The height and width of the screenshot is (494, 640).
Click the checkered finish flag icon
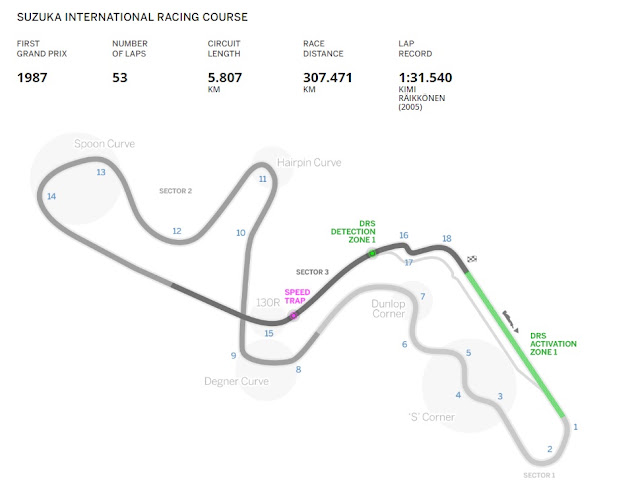[472, 259]
